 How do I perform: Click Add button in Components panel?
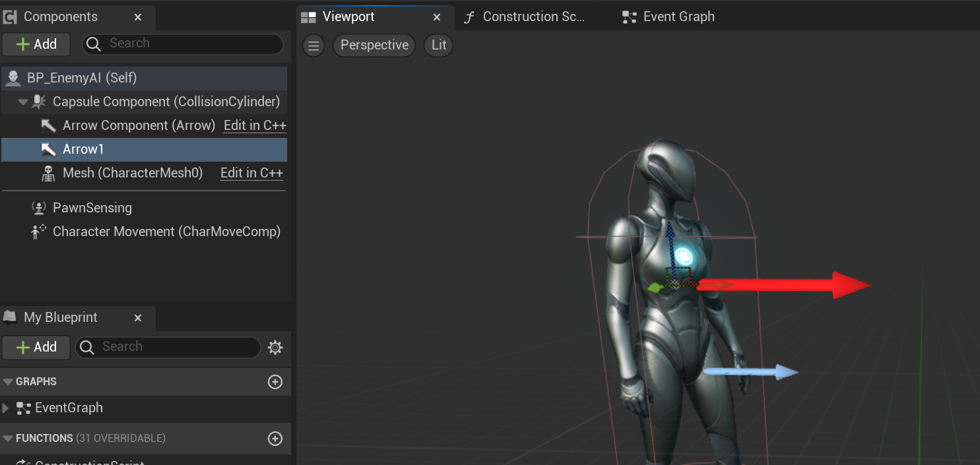[36, 44]
